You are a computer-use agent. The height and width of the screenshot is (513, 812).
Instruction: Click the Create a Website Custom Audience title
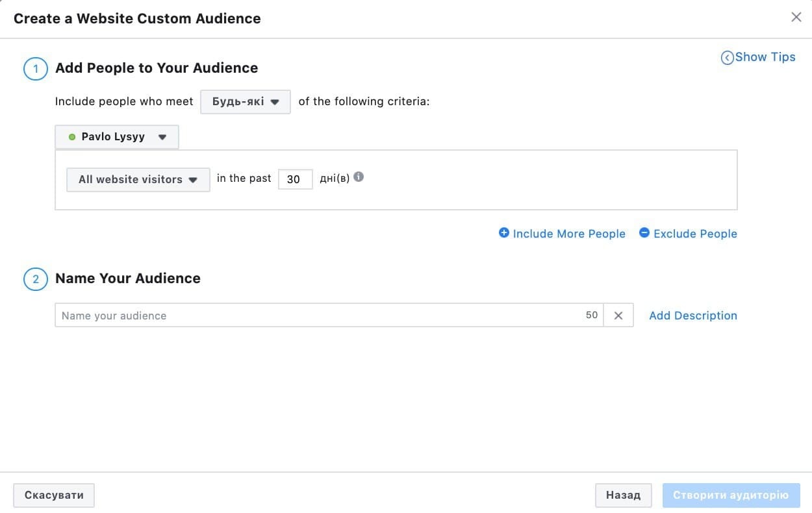[x=137, y=18]
